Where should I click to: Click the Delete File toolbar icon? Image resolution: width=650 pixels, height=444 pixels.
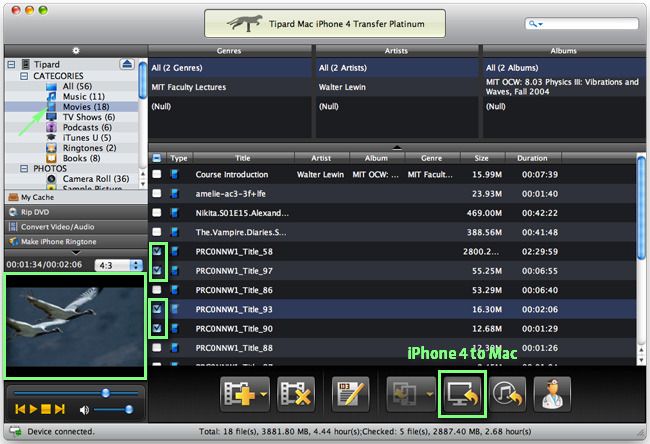click(296, 394)
